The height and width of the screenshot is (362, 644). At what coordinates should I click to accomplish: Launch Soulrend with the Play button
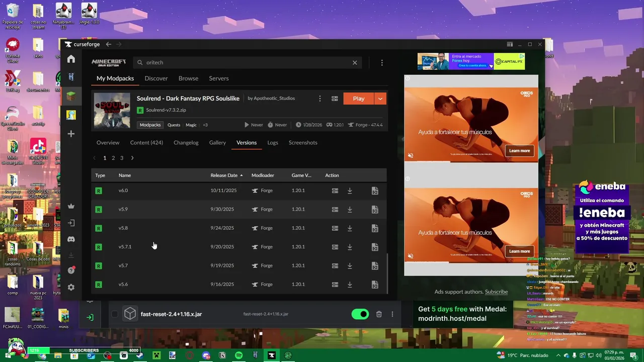[359, 99]
